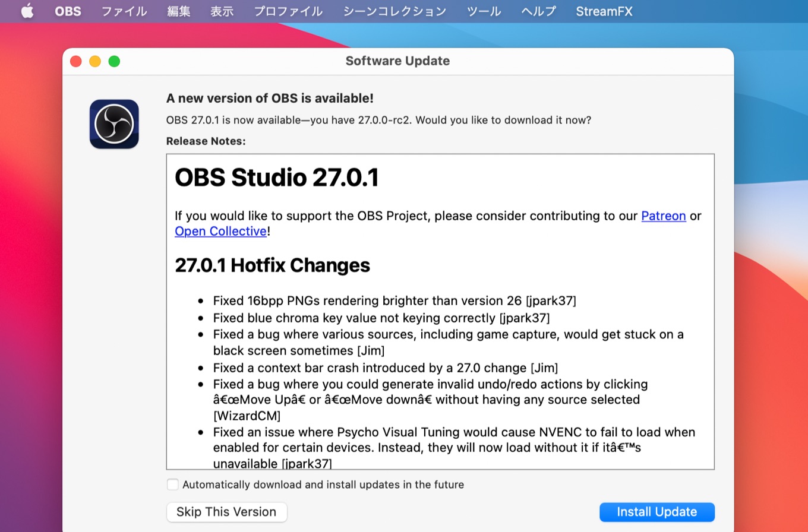Open the ヘルプ menu
This screenshot has height=532, width=808.
pos(538,11)
